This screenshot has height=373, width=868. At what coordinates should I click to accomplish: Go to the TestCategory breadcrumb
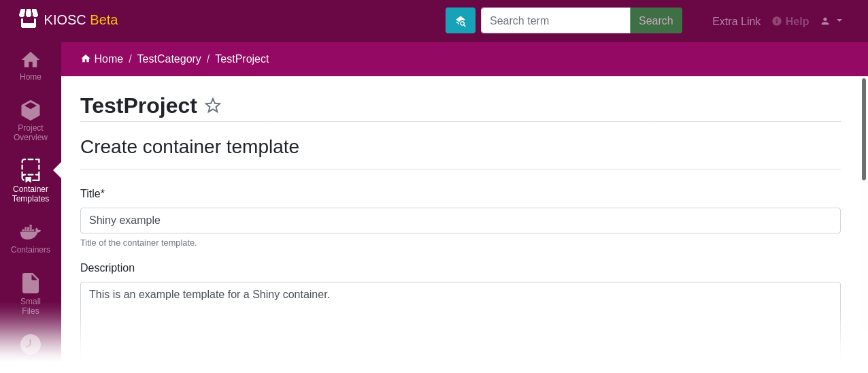[x=169, y=59]
